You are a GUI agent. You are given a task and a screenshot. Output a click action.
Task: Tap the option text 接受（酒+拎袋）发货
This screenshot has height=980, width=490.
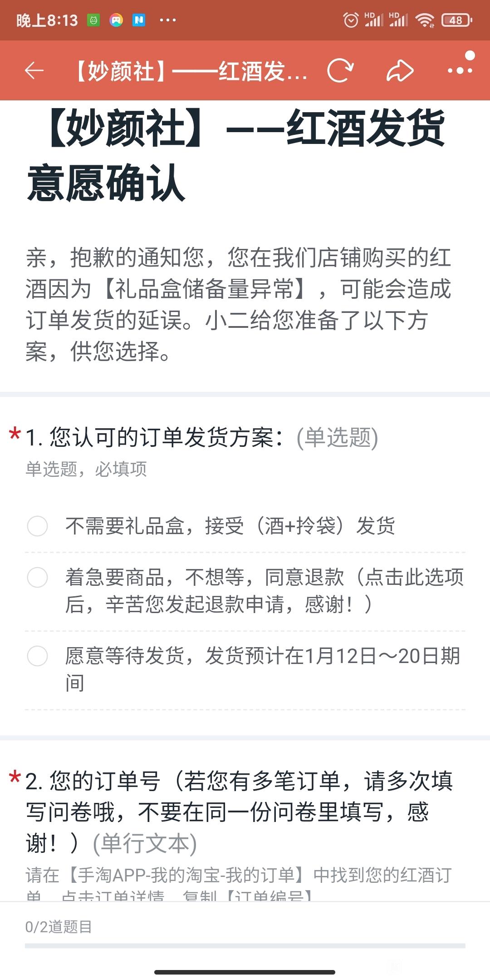(x=300, y=526)
